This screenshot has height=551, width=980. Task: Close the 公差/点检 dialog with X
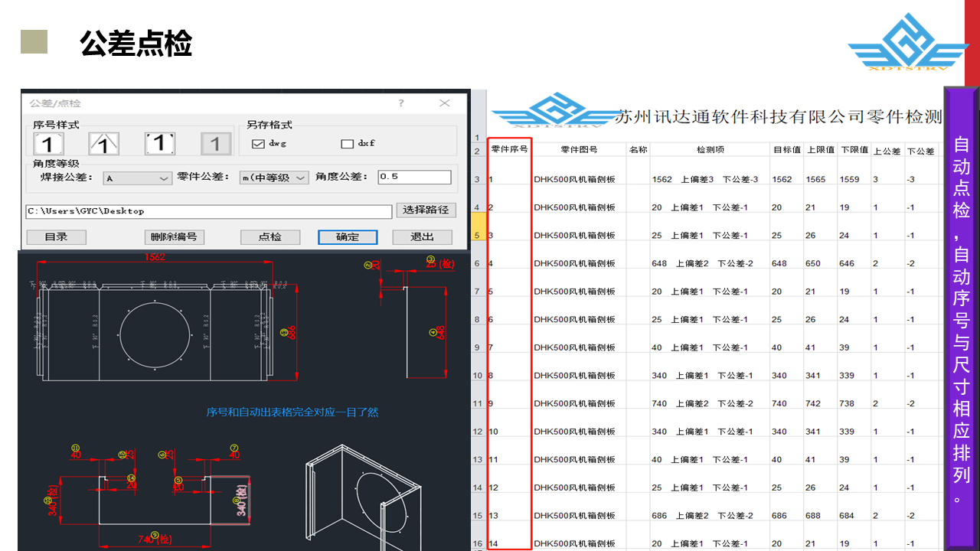[445, 103]
